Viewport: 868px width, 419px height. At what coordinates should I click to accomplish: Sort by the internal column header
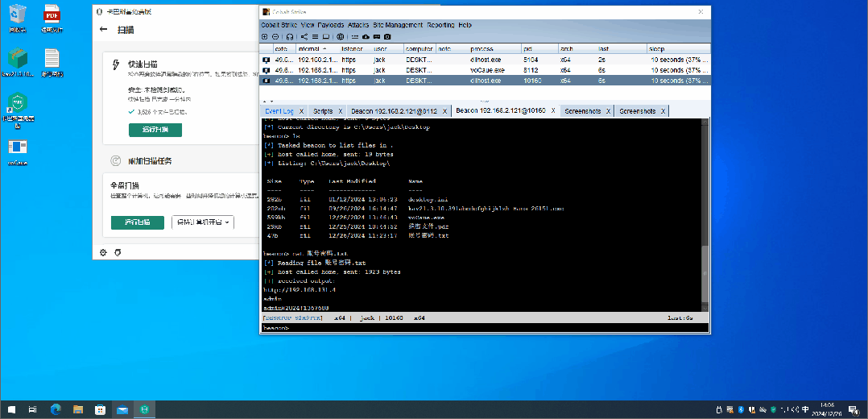[312, 49]
